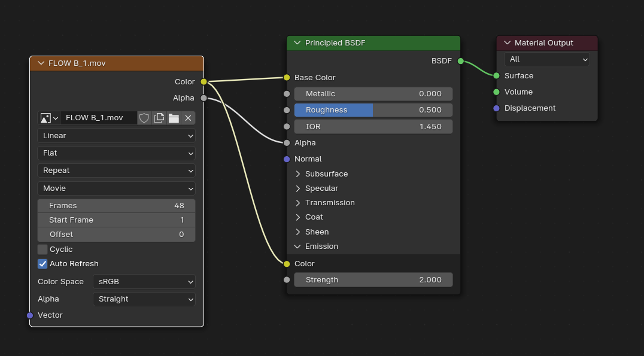Open the Flat projection dropdown
This screenshot has width=644, height=356.
click(116, 153)
